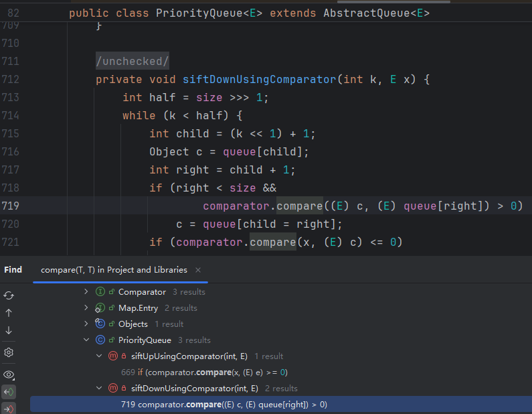The image size is (532, 414).
Task: Collapse the PriorityQueue results node
Action: 86,340
